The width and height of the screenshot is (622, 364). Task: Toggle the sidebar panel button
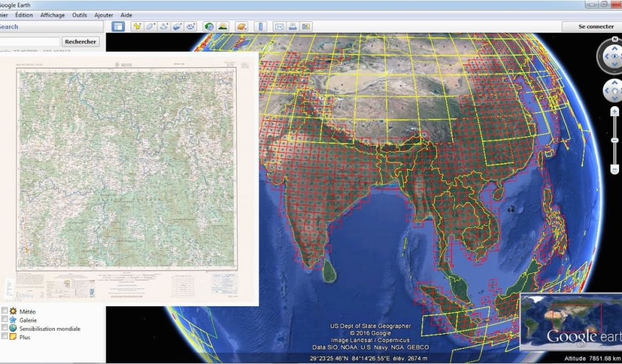coord(118,27)
